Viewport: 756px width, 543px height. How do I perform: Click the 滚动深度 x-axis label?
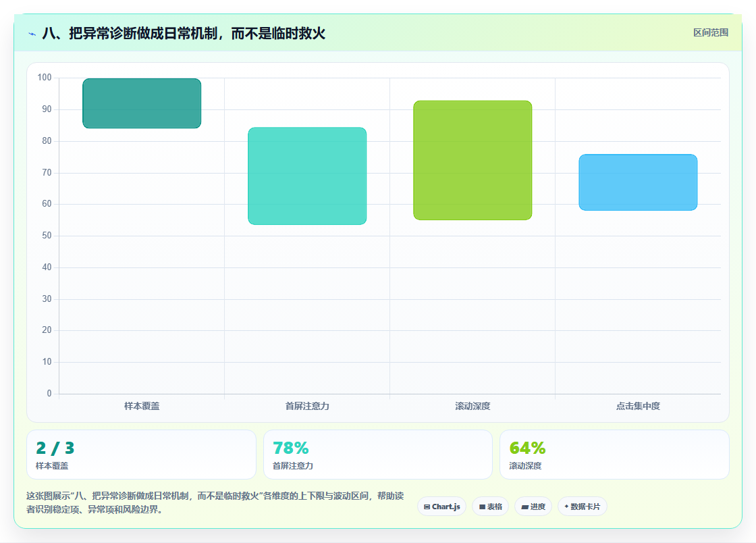pyautogui.click(x=473, y=406)
